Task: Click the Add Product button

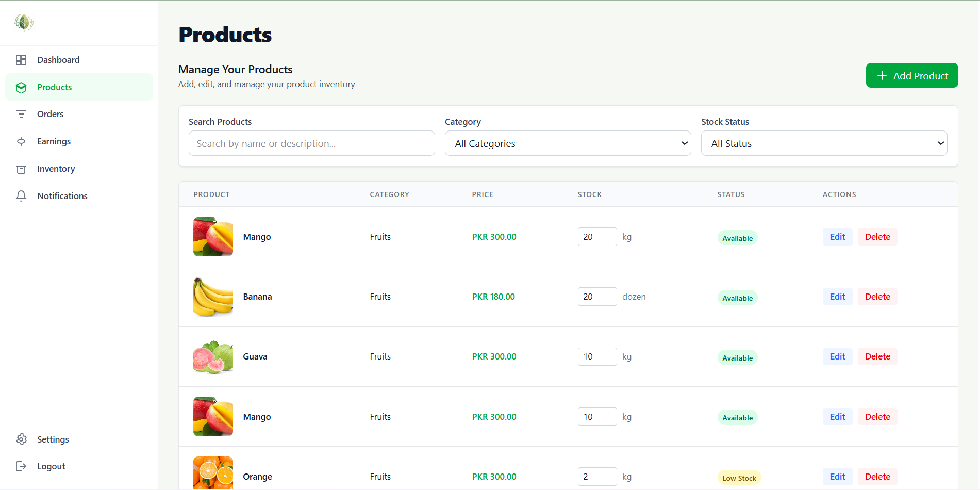Action: (x=912, y=75)
